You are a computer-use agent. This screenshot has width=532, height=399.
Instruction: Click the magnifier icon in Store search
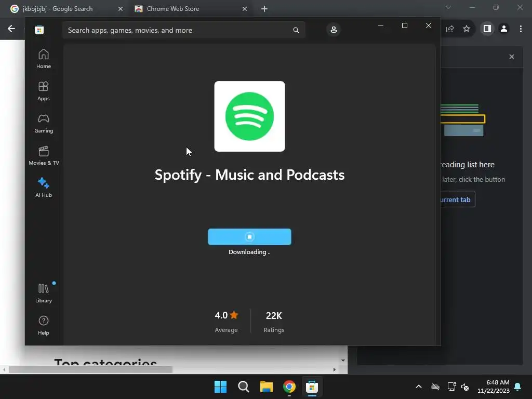[296, 30]
